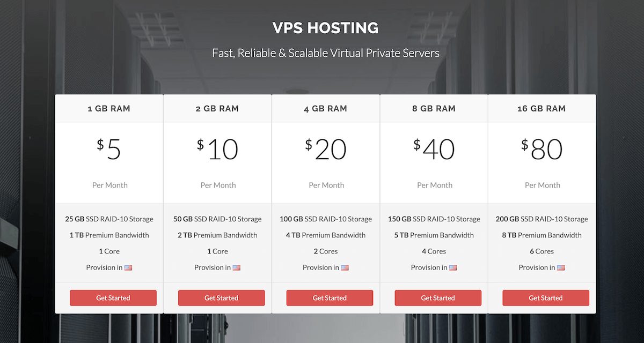Click the $5 per month price
The width and height of the screenshot is (644, 343).
(x=109, y=150)
